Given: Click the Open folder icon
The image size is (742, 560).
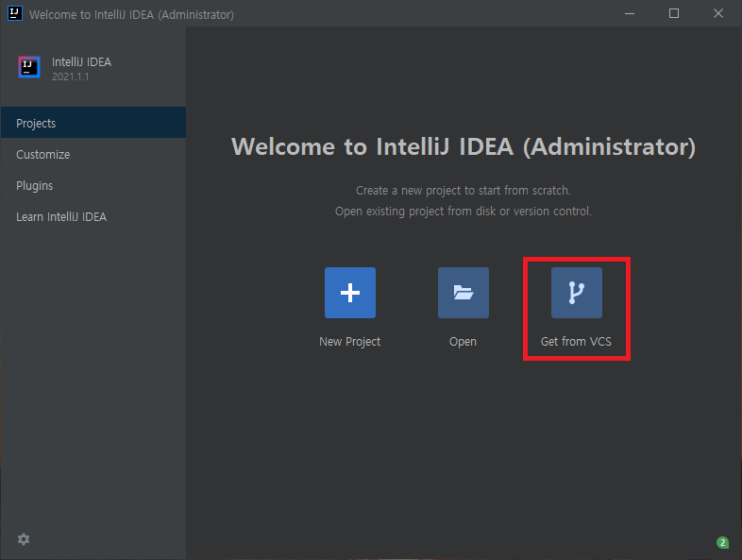Looking at the screenshot, I should pos(464,293).
